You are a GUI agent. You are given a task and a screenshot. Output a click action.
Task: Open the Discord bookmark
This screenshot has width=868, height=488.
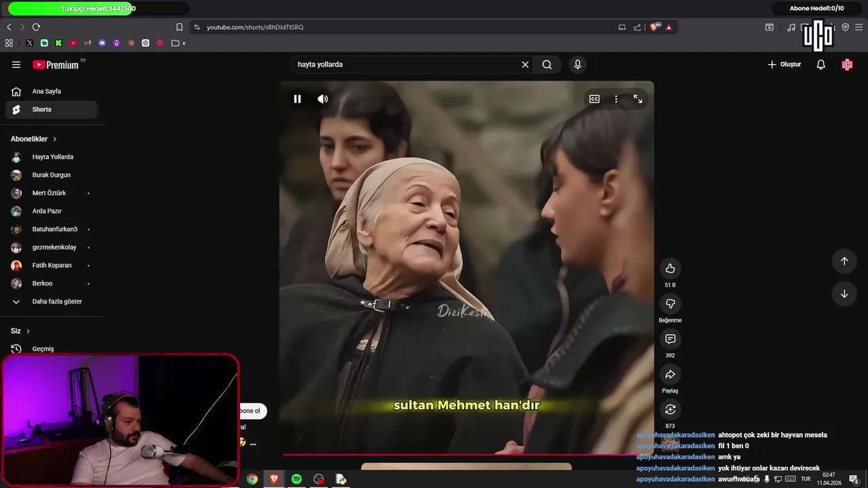click(x=102, y=43)
